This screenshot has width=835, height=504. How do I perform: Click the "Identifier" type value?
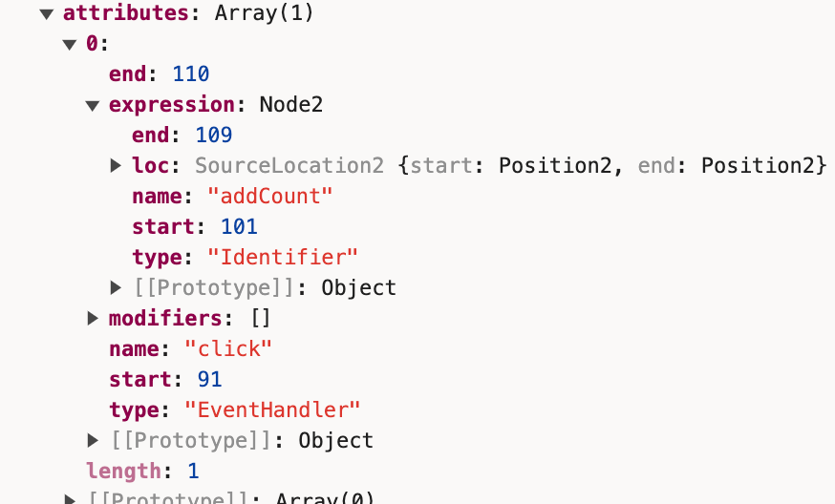point(288,258)
